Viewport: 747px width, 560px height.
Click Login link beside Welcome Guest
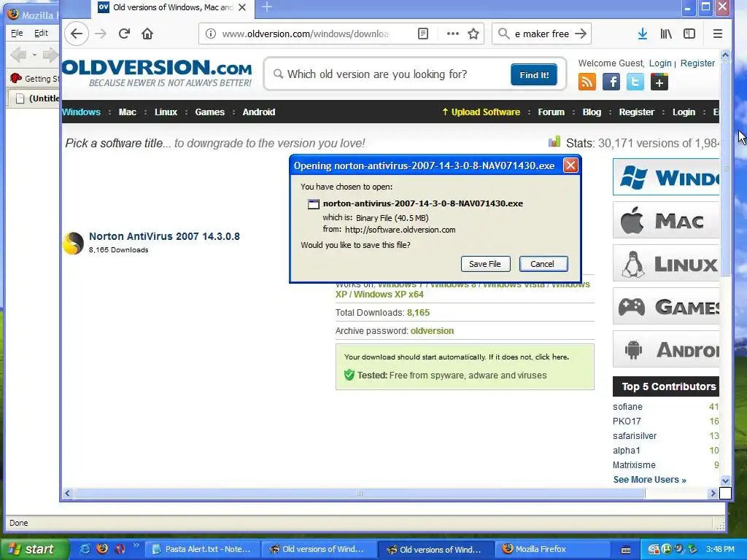(x=659, y=63)
